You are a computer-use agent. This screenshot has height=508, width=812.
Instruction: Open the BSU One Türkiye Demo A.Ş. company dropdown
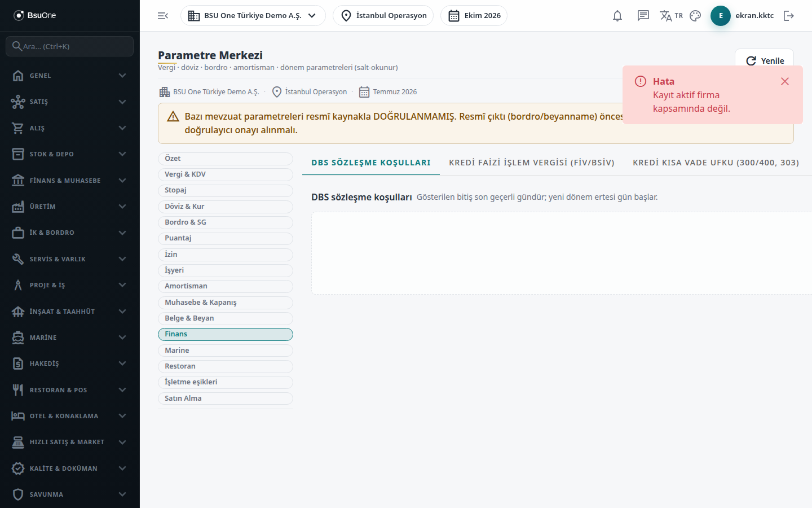click(253, 16)
